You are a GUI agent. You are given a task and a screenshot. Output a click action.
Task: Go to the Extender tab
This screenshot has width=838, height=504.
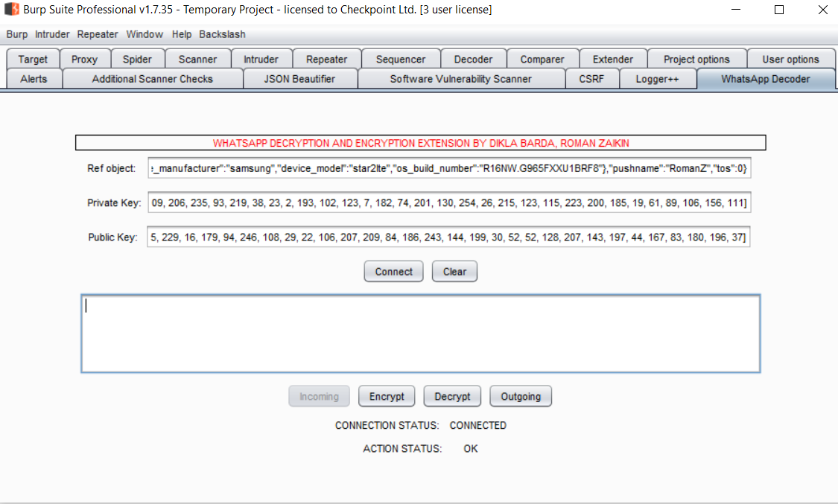click(x=612, y=60)
